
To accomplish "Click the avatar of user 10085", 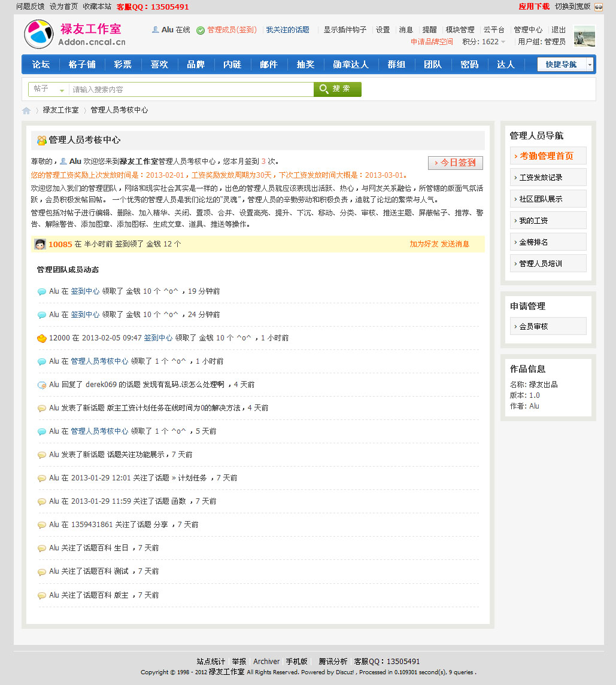I will (40, 244).
